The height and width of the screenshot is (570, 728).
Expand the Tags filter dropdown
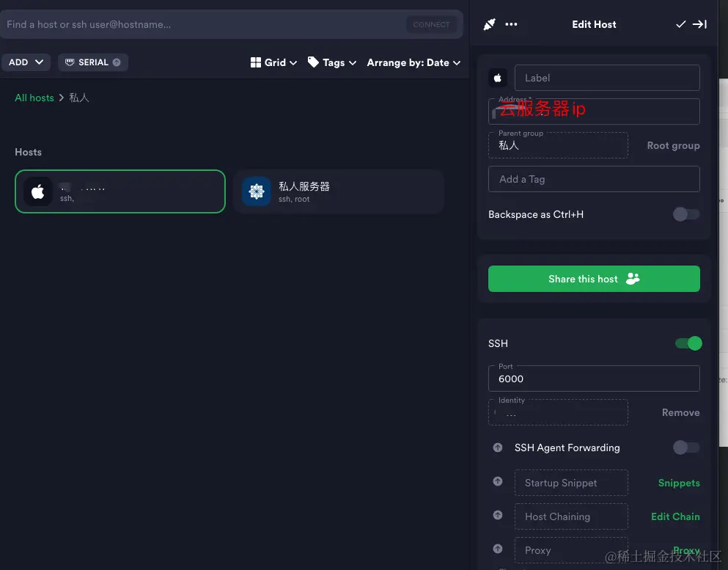(x=332, y=62)
